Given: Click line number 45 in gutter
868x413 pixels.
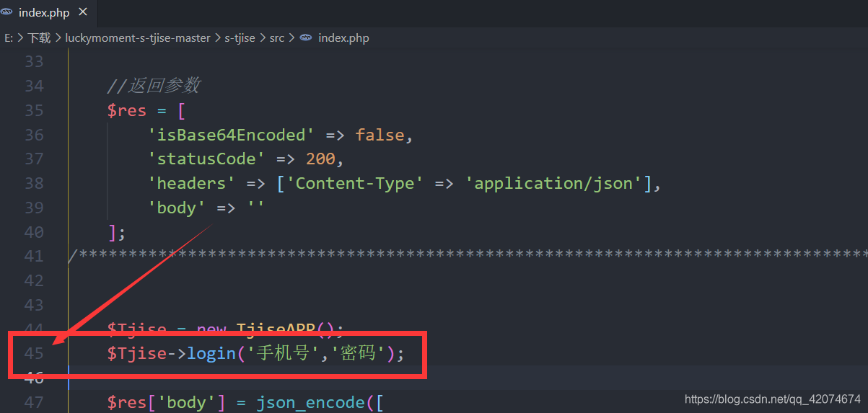Looking at the screenshot, I should 34,354.
